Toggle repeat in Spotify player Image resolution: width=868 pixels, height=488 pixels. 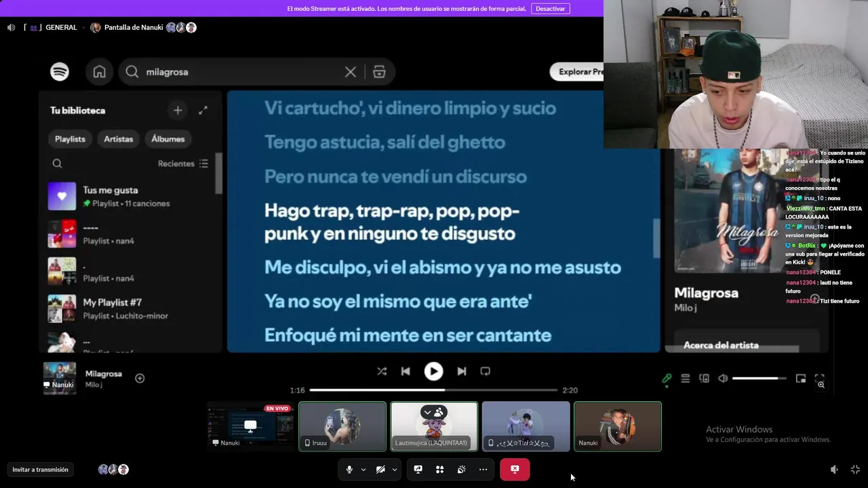coord(486,371)
